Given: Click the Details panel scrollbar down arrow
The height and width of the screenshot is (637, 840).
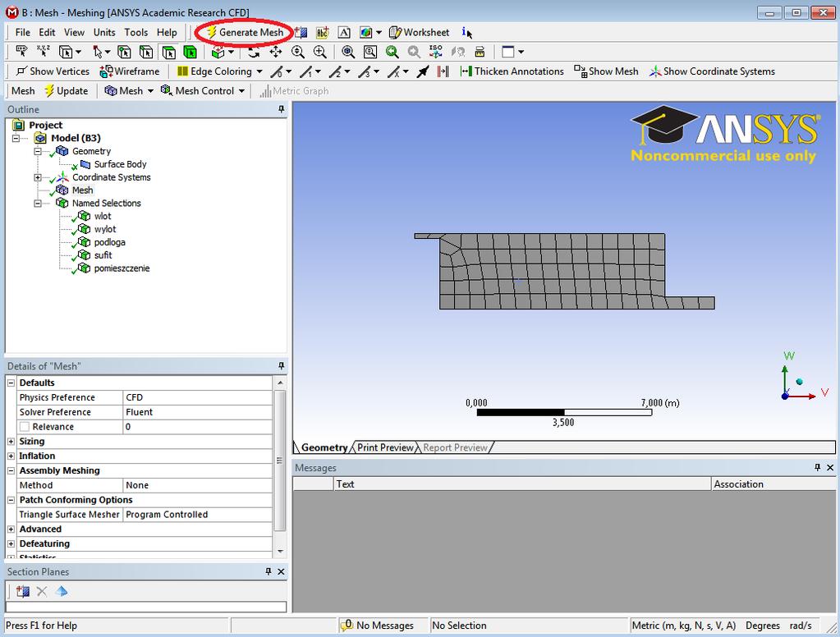Looking at the screenshot, I should (x=280, y=552).
